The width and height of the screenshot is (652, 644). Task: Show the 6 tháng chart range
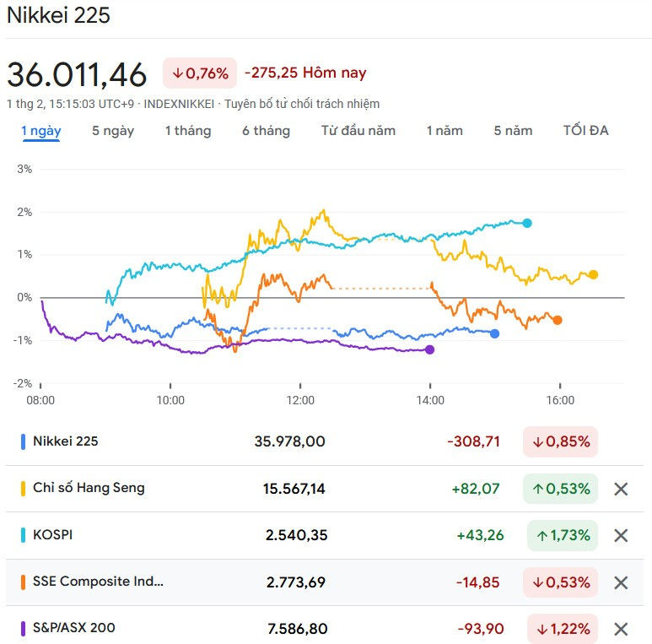pos(266,131)
